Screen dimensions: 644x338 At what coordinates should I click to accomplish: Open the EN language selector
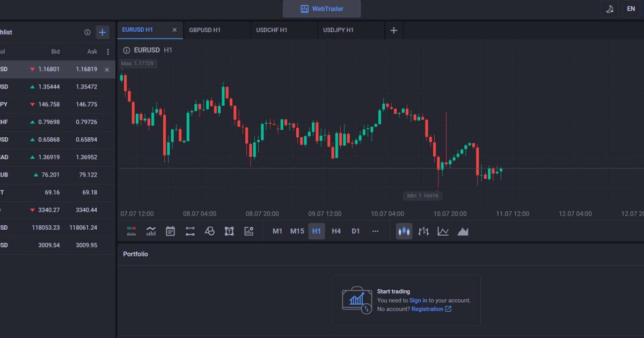(631, 9)
